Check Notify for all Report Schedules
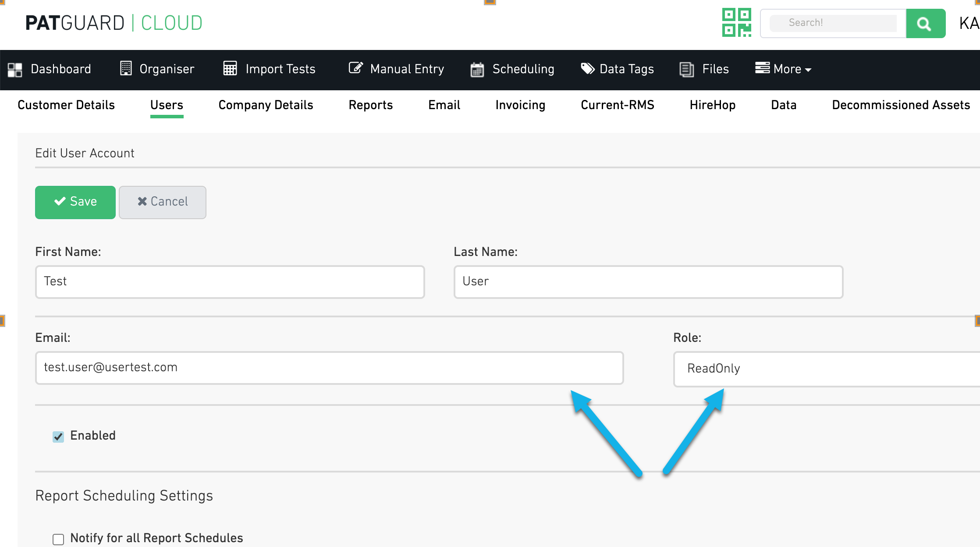 coord(58,539)
